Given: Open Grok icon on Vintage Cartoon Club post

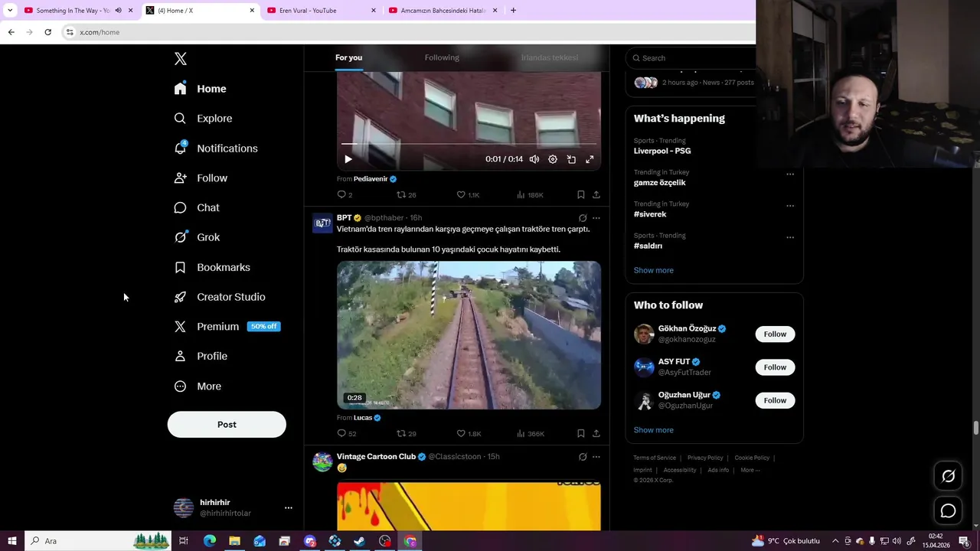Looking at the screenshot, I should pos(583,457).
